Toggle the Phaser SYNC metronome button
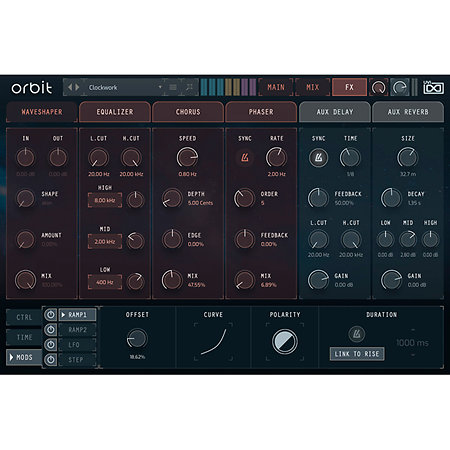The height and width of the screenshot is (450, 450). (245, 157)
